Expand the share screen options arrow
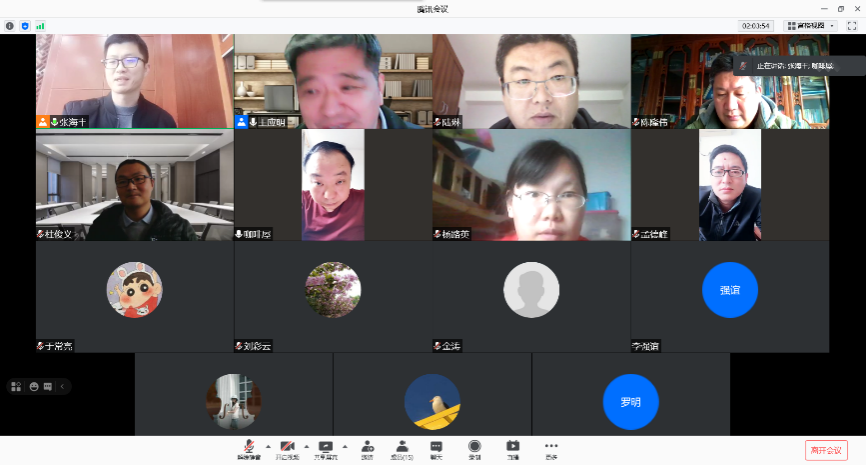The height and width of the screenshot is (465, 866). 345,446
